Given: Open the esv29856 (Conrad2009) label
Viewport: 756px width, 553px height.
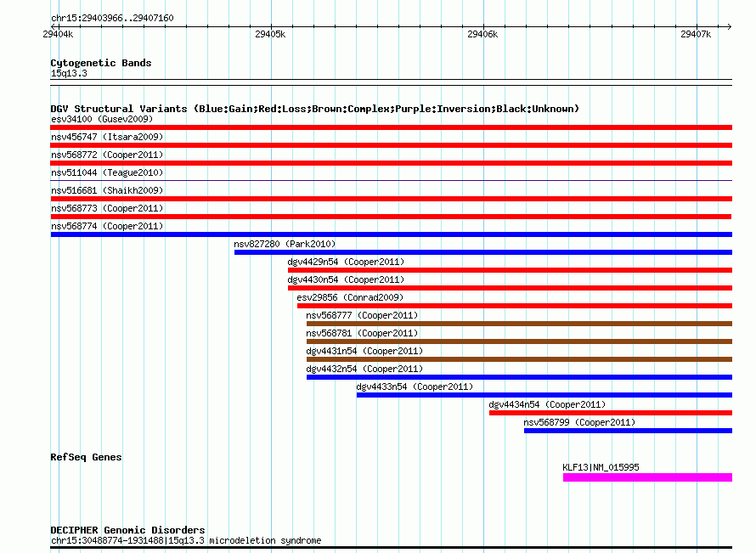Looking at the screenshot, I should 350,297.
